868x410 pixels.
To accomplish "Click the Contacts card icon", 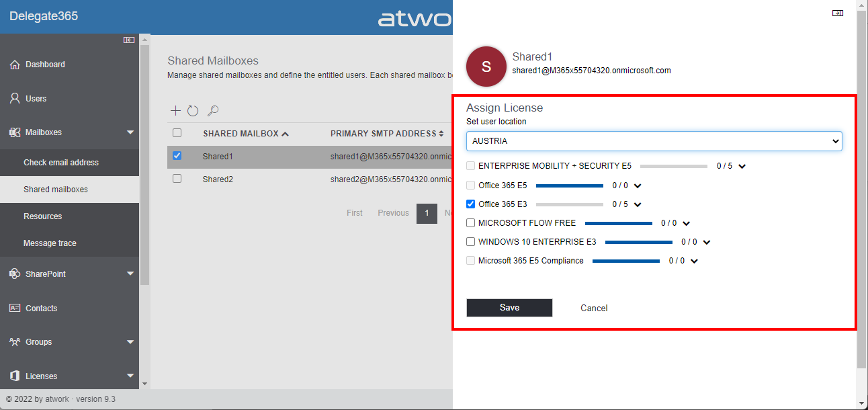I will pyautogui.click(x=14, y=308).
